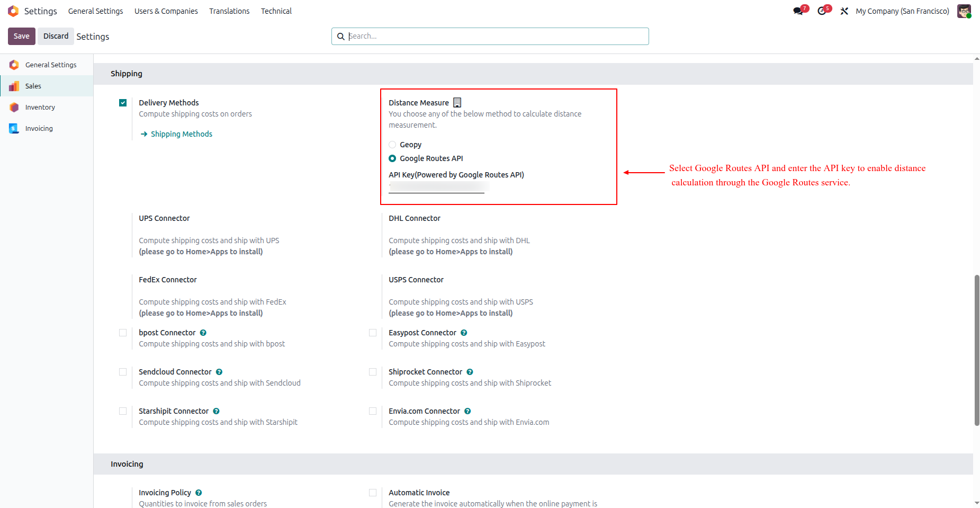Open the activities clock icon
The height and width of the screenshot is (508, 980).
click(x=822, y=11)
